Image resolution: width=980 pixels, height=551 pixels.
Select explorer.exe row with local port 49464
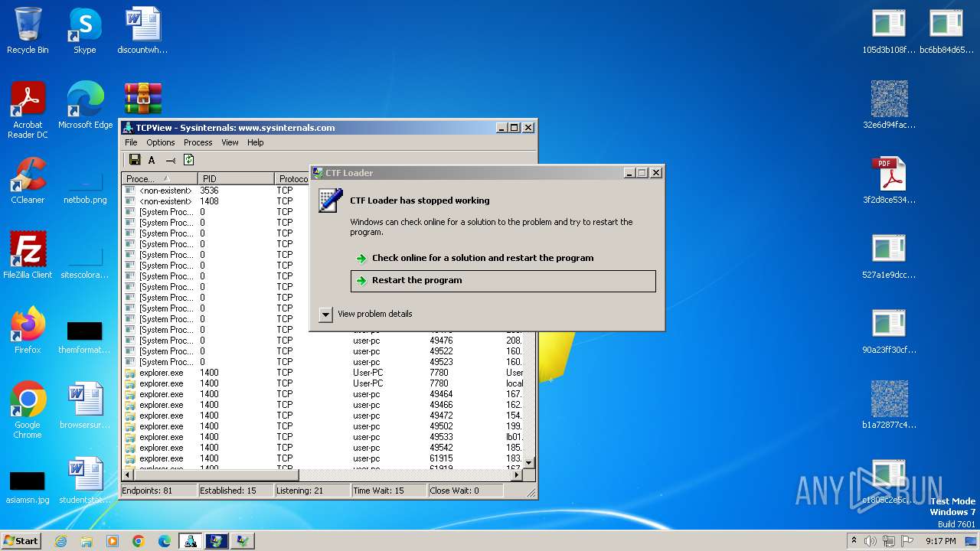coord(322,394)
